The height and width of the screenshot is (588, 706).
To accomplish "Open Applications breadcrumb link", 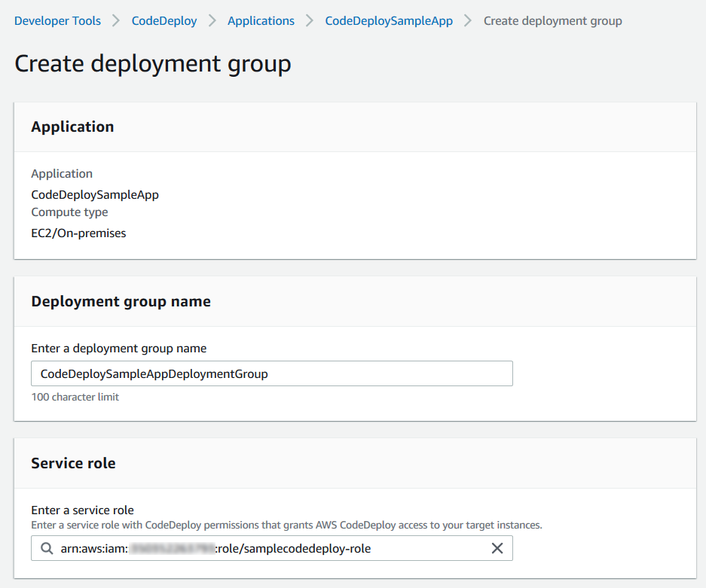I will pyautogui.click(x=261, y=20).
